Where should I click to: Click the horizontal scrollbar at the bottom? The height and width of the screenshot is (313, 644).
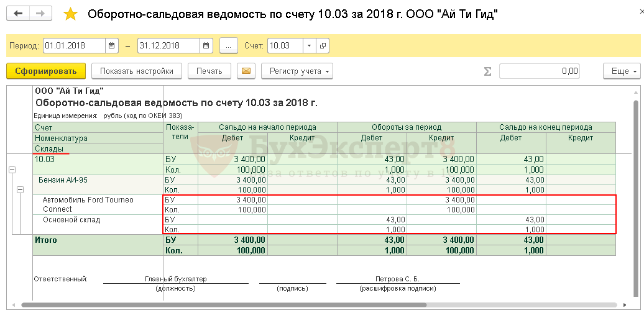224,305
